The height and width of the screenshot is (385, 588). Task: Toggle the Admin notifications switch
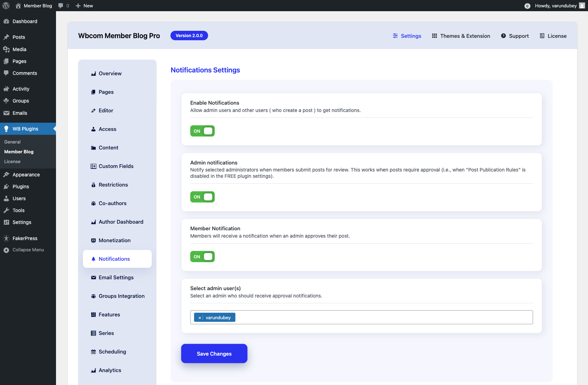(x=202, y=197)
